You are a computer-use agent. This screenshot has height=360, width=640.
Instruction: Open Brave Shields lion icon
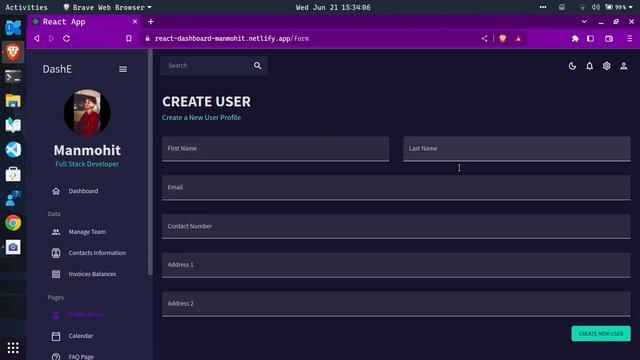503,38
